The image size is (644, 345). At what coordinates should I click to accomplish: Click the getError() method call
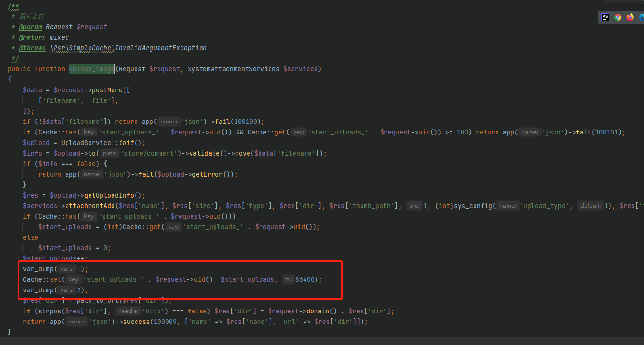211,174
